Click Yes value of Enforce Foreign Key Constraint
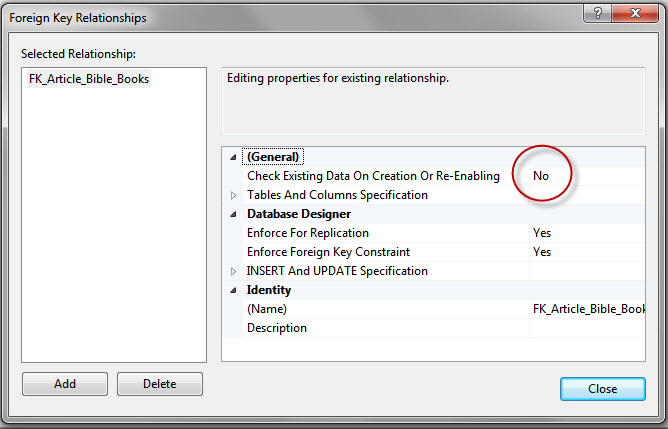This screenshot has height=429, width=668. [x=542, y=252]
